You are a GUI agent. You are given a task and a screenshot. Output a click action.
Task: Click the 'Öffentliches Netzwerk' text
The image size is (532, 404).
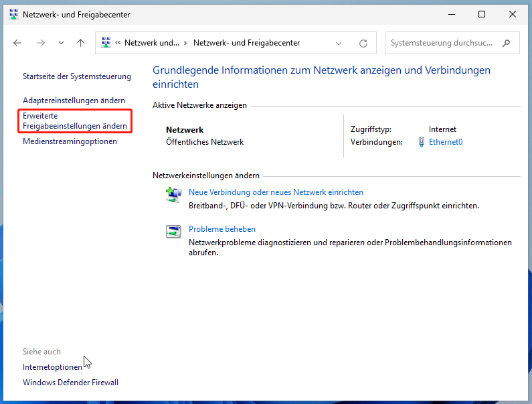point(205,142)
